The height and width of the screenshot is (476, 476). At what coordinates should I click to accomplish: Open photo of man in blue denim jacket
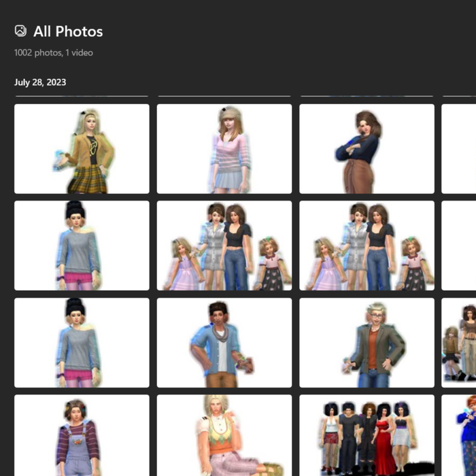[x=224, y=343]
